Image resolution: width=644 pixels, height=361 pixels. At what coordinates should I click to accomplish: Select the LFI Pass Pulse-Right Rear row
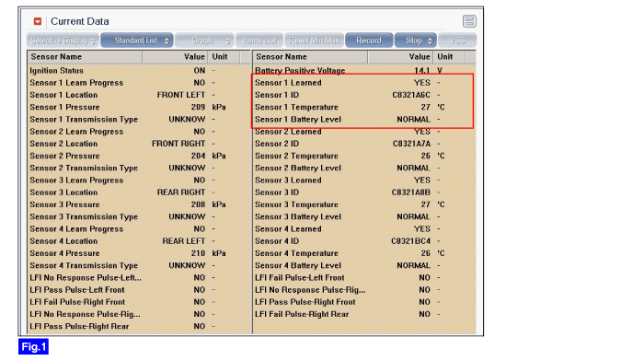point(139,326)
